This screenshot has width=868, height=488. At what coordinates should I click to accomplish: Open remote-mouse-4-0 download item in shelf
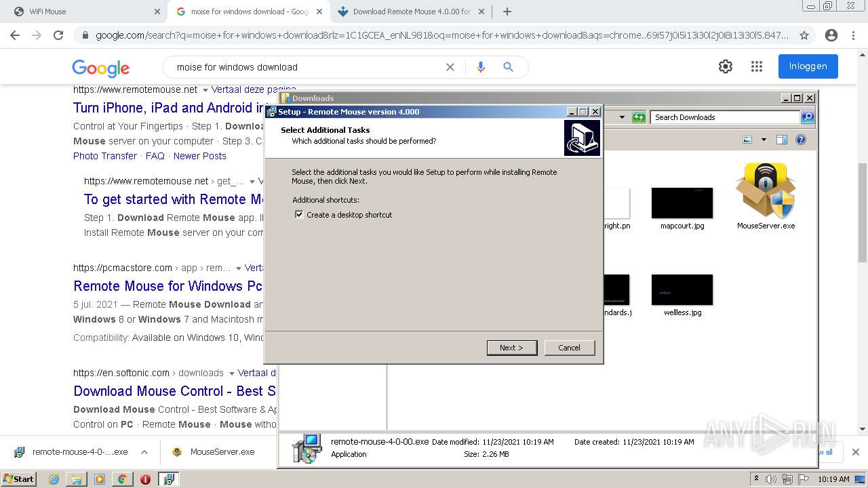(x=71, y=452)
